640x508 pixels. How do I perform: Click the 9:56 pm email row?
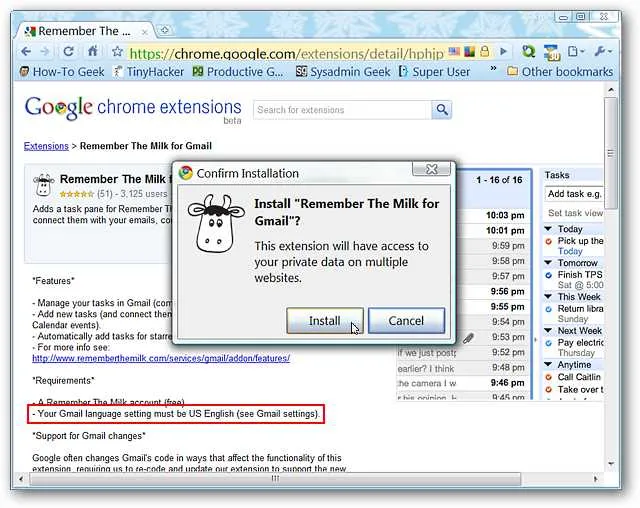click(493, 291)
